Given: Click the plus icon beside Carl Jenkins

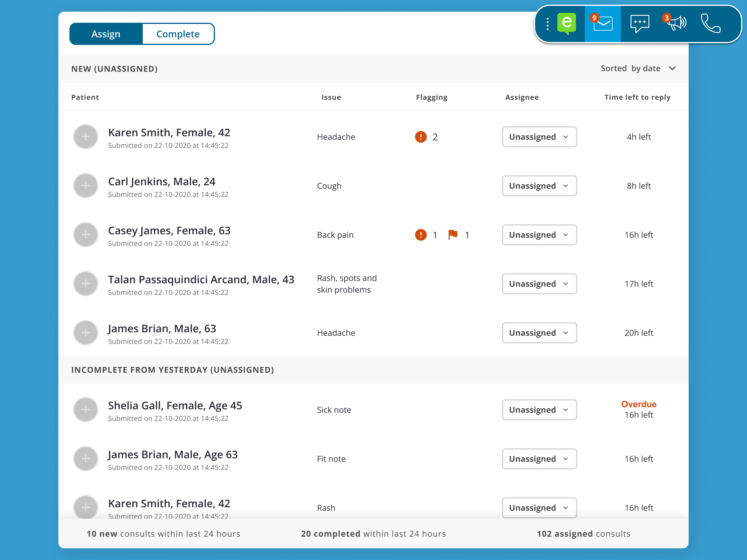Looking at the screenshot, I should click(86, 186).
